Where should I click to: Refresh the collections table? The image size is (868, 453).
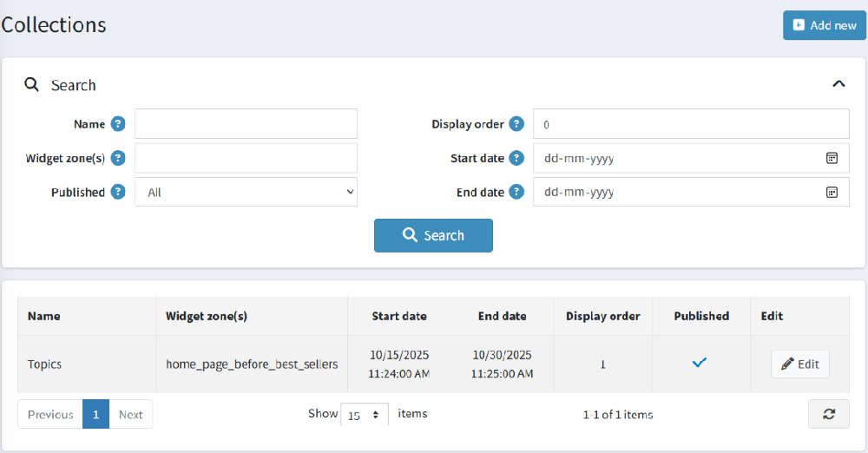[828, 414]
